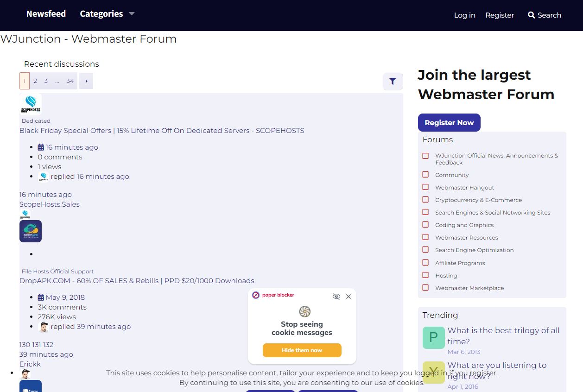Jump to page 132 of DropAPK thread
This screenshot has width=583, height=392.
[48, 345]
